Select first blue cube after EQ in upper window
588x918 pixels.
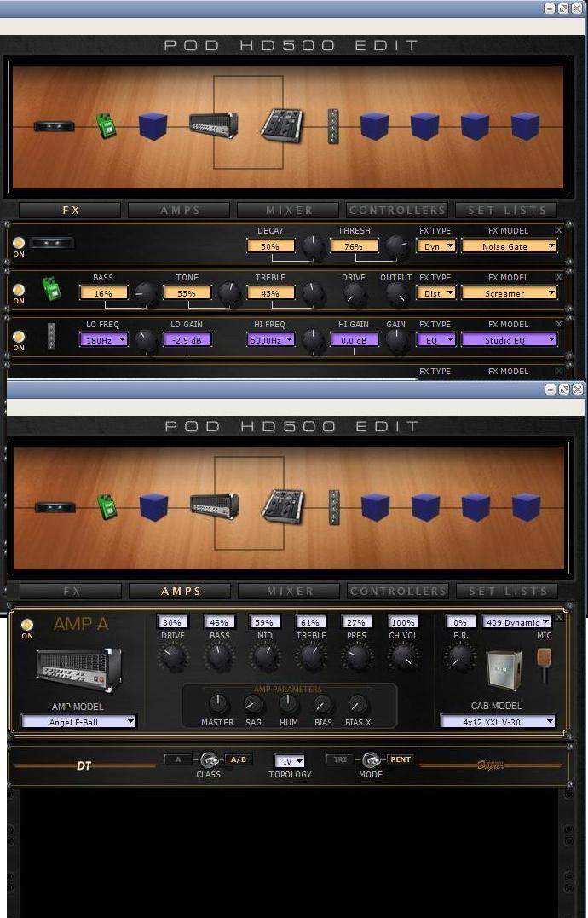[374, 126]
